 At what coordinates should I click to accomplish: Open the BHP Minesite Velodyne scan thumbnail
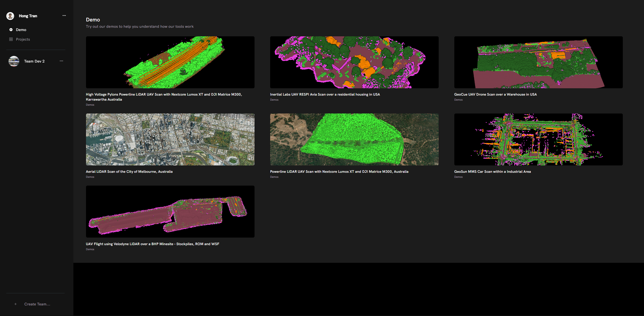170,212
